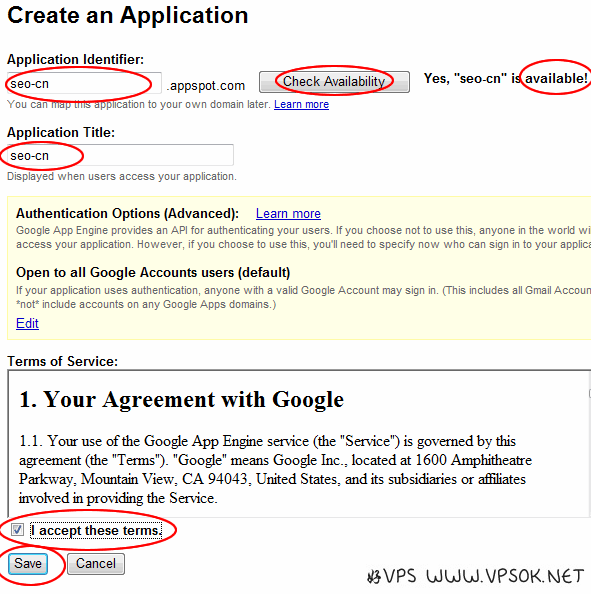Click the Cancel button

click(x=96, y=563)
